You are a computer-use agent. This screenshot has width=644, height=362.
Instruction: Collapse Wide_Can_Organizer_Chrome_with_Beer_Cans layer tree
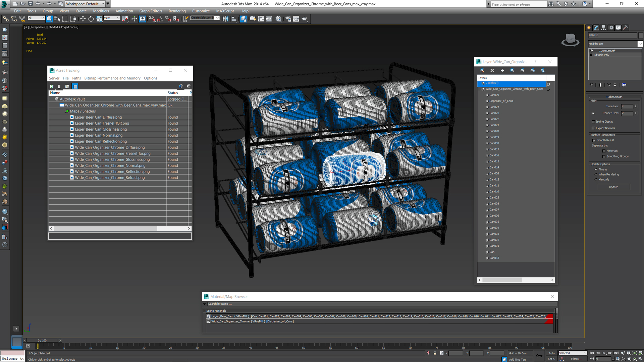click(x=480, y=89)
